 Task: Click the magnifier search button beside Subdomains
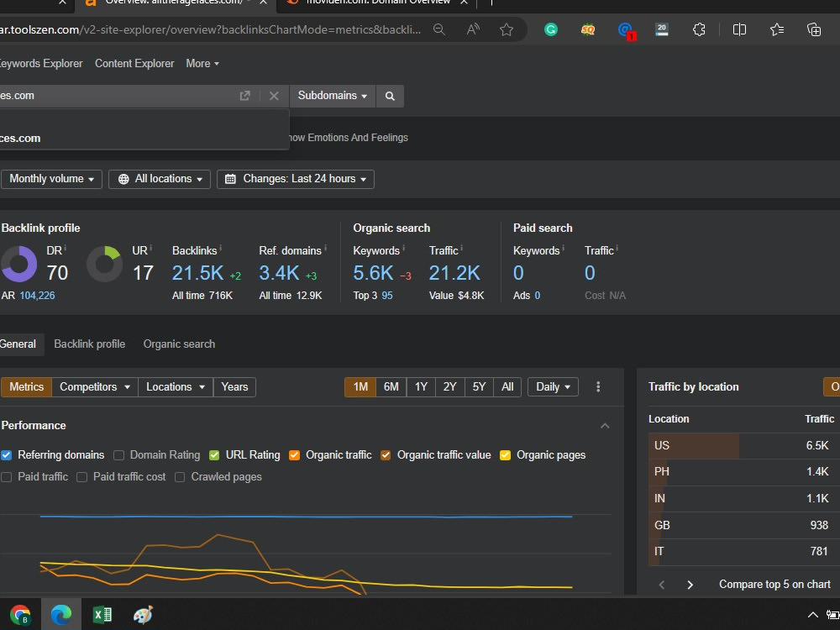coord(390,96)
